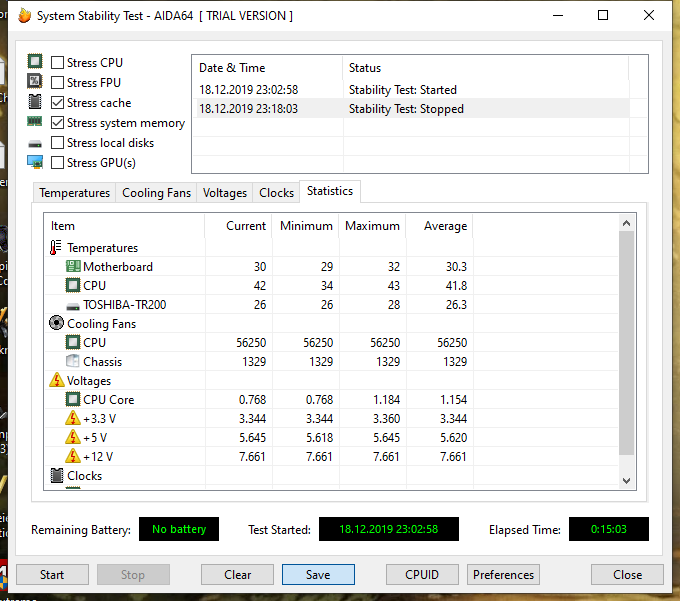Enable the Stress CPU checkbox

57,62
